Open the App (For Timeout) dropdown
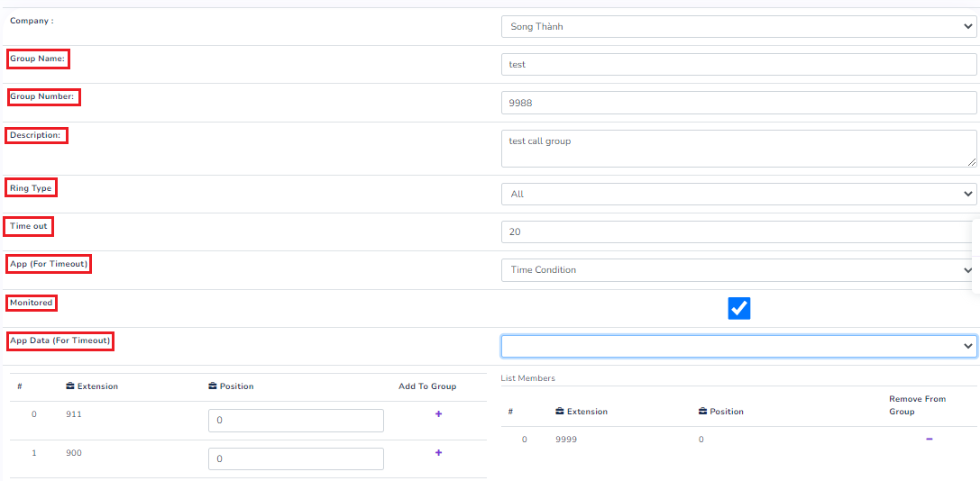Image resolution: width=980 pixels, height=481 pixels. 737,270
